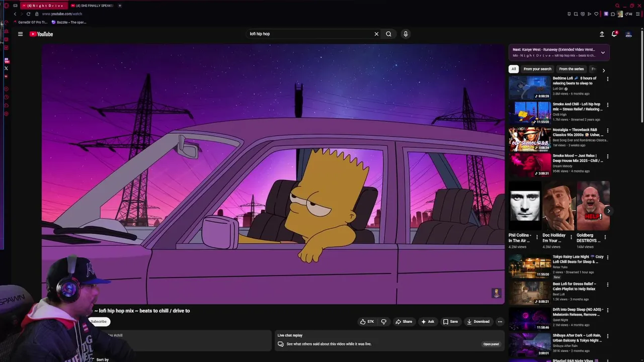Select the From the series chip
The height and width of the screenshot is (362, 644).
pos(572,69)
